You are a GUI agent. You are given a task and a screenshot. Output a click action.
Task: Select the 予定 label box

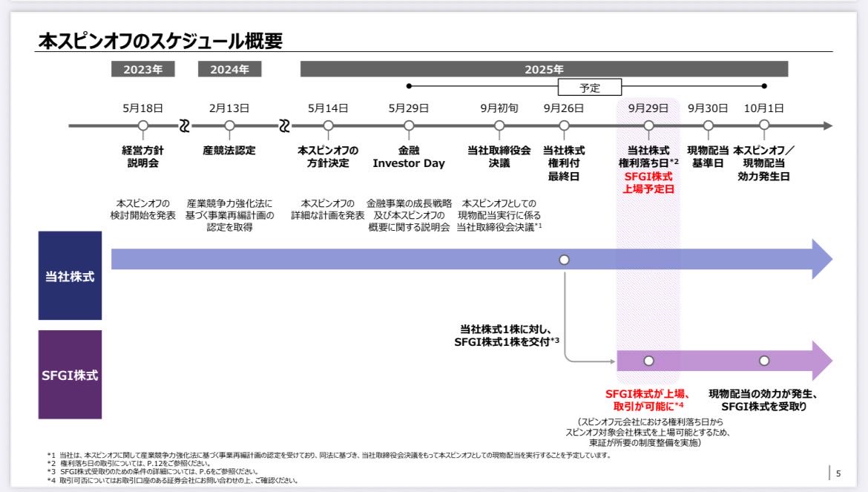tap(590, 88)
